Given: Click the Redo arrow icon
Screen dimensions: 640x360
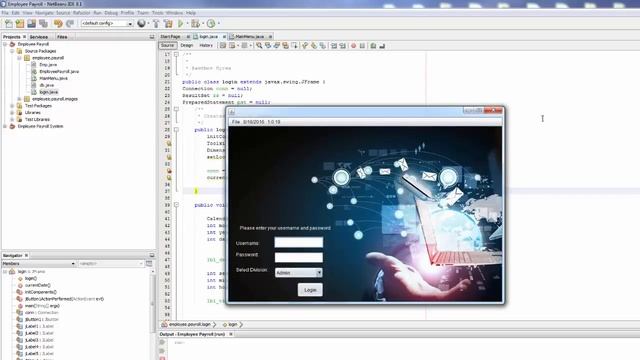Looking at the screenshot, I should click(x=70, y=24).
